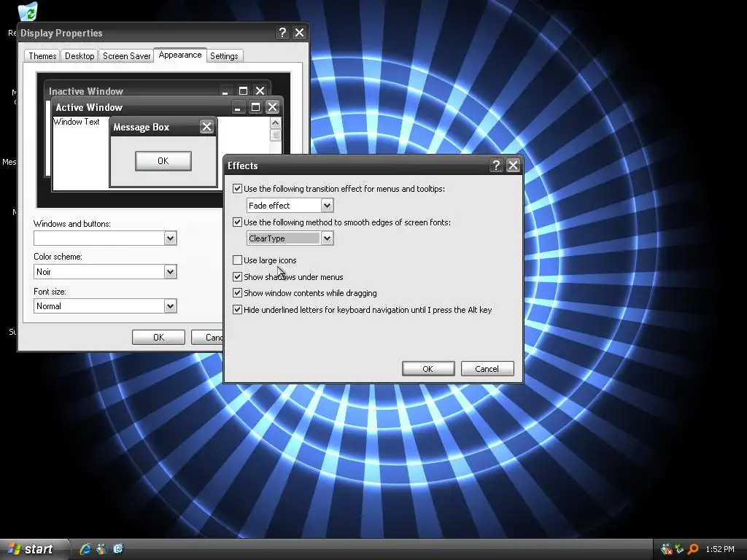
Task: Click the help button in Display Properties title bar
Action: [x=282, y=32]
